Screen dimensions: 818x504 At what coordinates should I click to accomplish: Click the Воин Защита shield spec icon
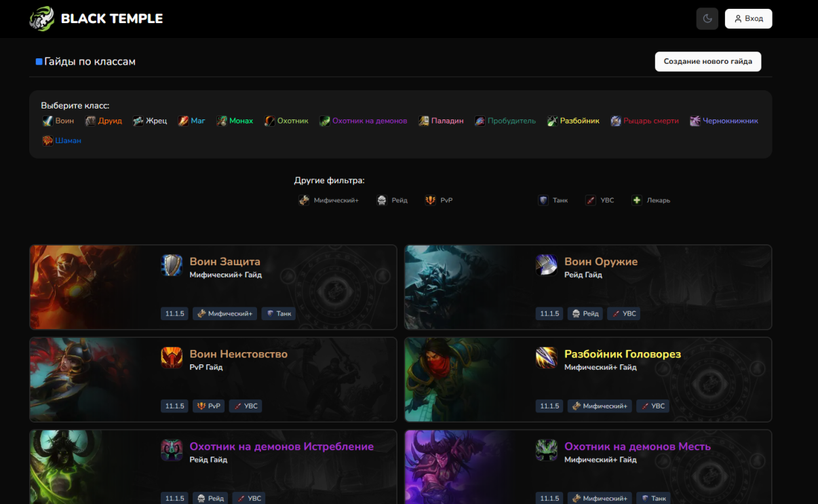pyautogui.click(x=172, y=265)
